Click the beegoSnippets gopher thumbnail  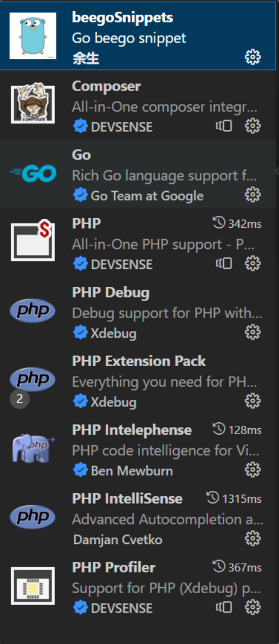click(x=33, y=36)
